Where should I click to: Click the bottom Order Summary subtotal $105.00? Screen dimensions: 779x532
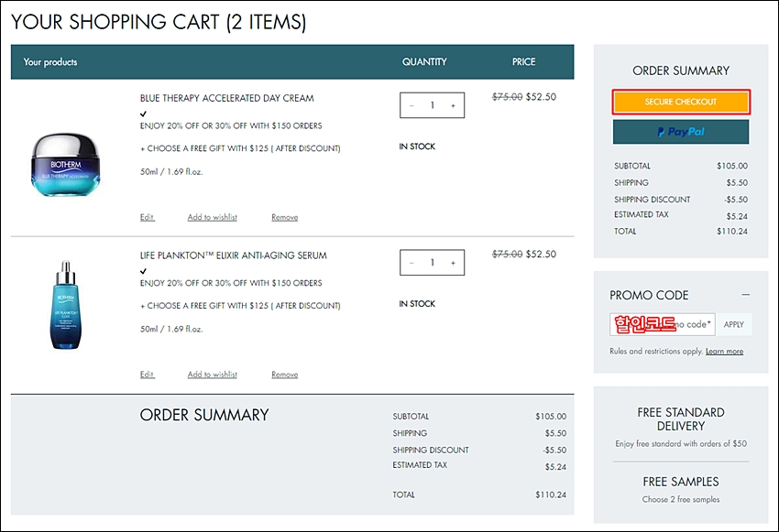tap(551, 417)
